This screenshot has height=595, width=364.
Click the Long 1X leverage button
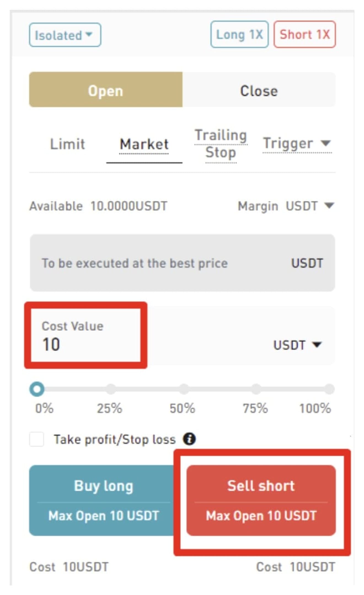click(239, 34)
